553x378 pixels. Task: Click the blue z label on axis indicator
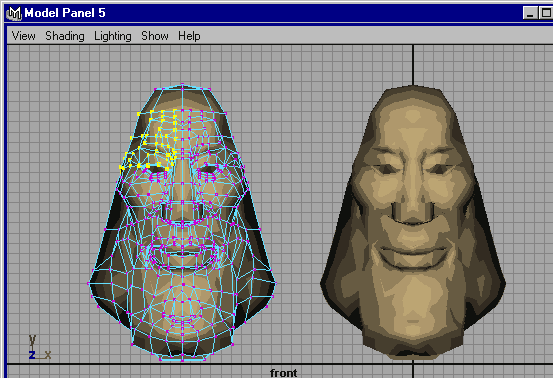[x=32, y=355]
